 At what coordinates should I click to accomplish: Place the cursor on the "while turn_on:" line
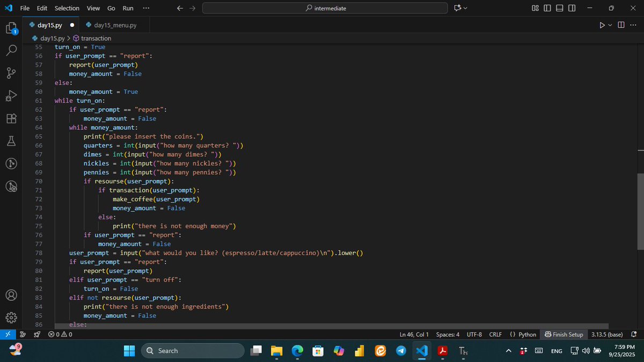[79, 101]
